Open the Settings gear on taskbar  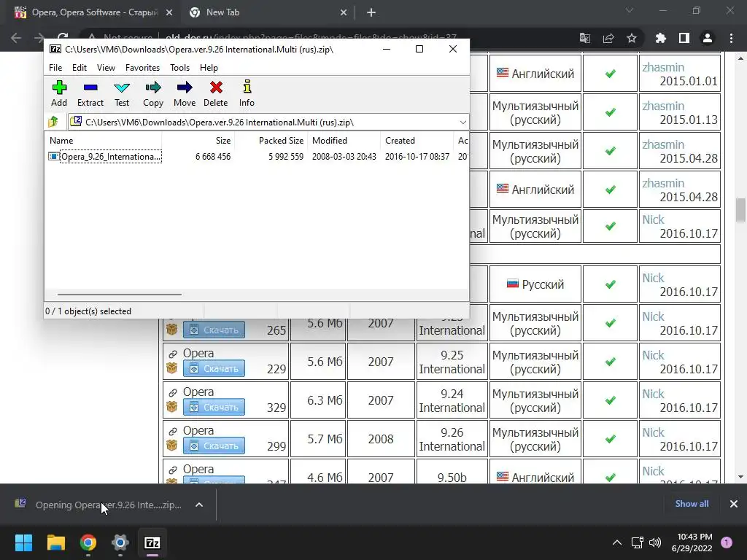[120, 542]
